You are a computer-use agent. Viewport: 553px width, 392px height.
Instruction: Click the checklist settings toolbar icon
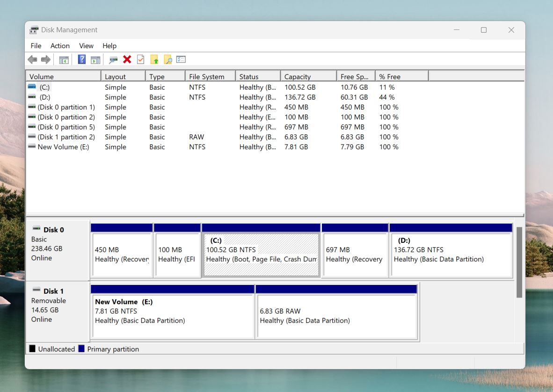tap(181, 59)
